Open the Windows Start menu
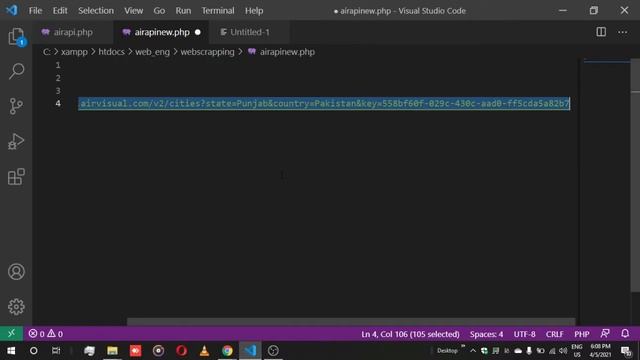This screenshot has height=360, width=640. [11, 351]
